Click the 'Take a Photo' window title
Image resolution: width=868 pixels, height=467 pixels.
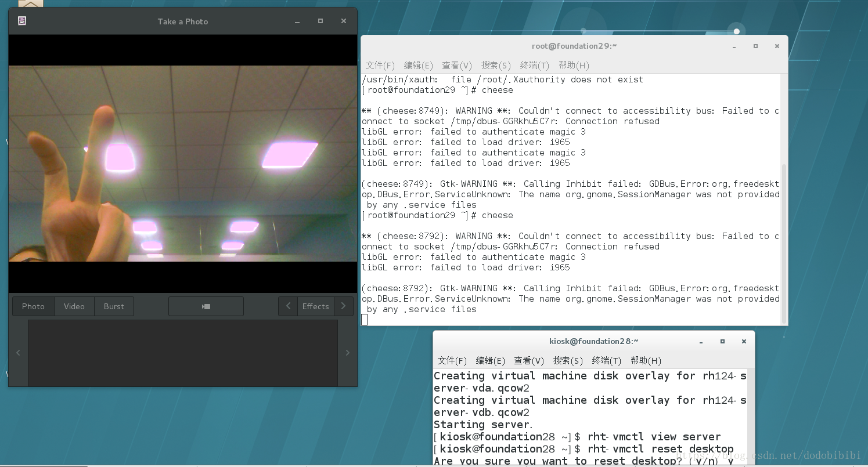pos(183,21)
